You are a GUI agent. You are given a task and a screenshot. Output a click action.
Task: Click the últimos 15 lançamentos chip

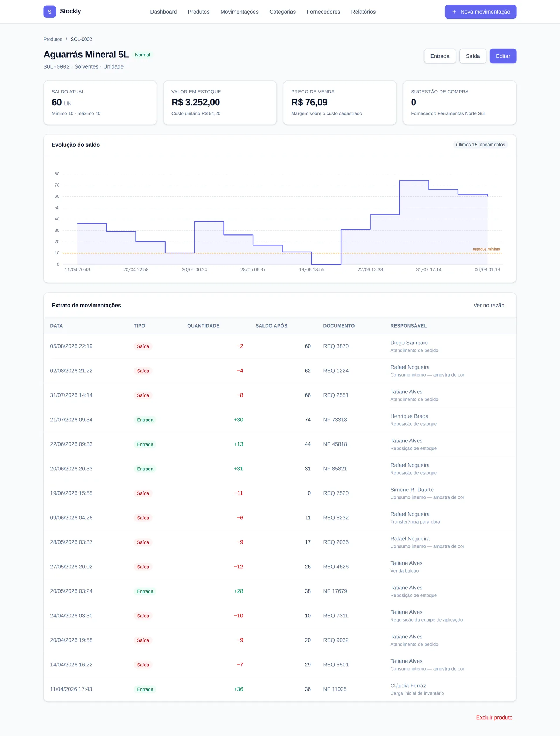coord(480,145)
